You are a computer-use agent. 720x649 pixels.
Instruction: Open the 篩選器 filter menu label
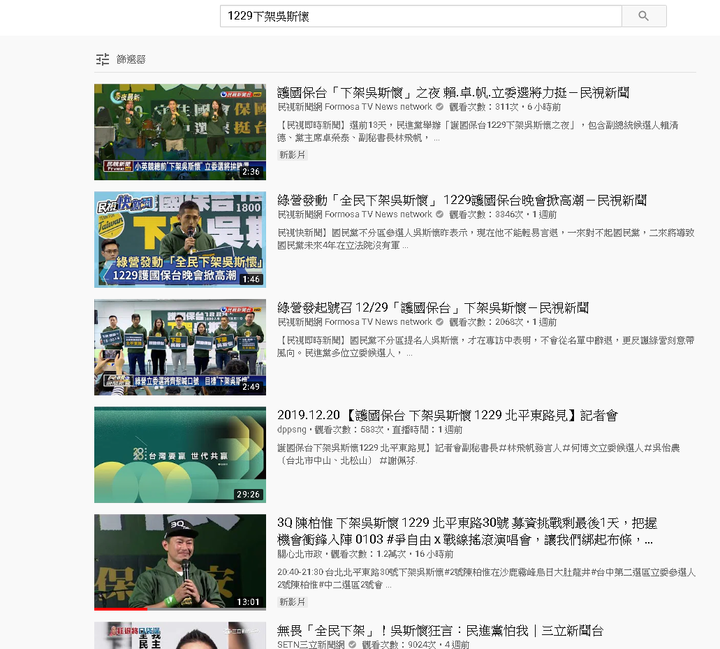pos(131,59)
